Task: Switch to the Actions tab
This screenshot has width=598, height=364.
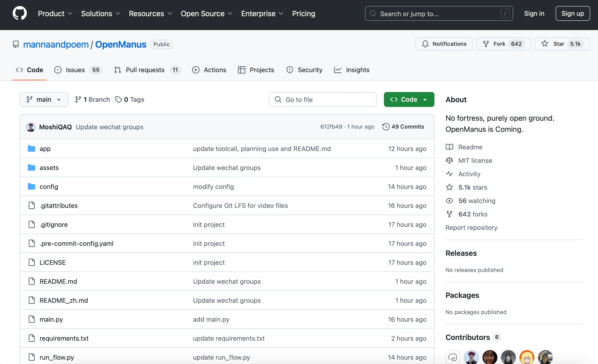Action: (x=209, y=70)
